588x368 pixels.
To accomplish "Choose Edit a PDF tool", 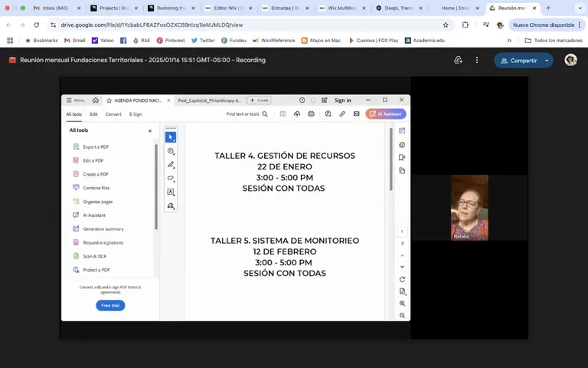I will pos(88,160).
